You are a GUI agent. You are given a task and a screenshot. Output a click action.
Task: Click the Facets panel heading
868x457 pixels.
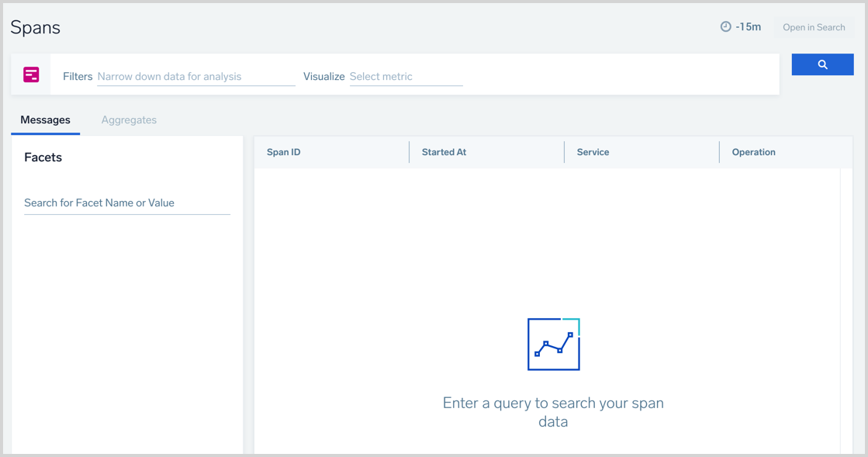click(43, 157)
